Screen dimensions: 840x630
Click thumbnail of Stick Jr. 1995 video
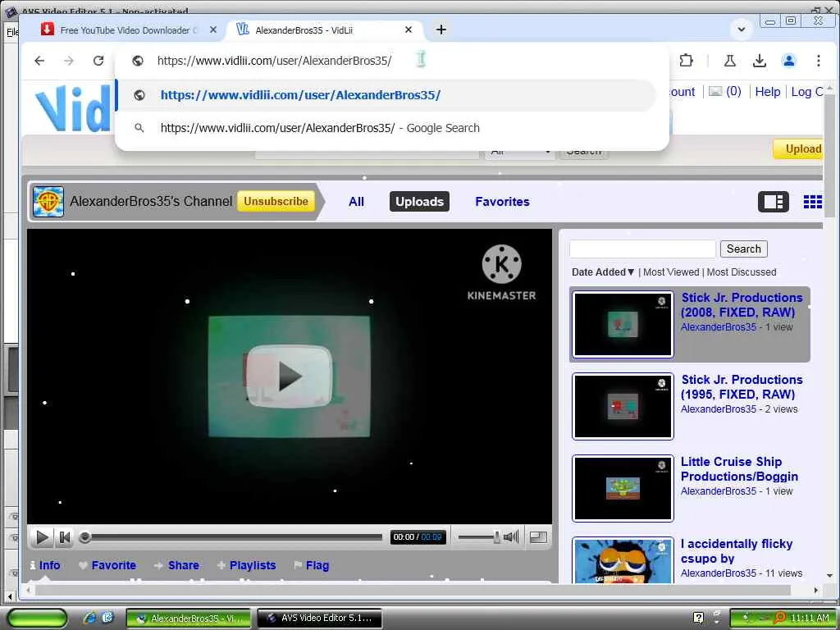pyautogui.click(x=623, y=407)
